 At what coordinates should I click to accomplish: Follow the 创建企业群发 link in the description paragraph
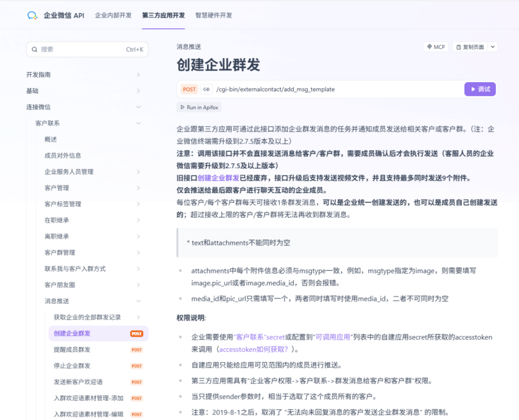218,178
